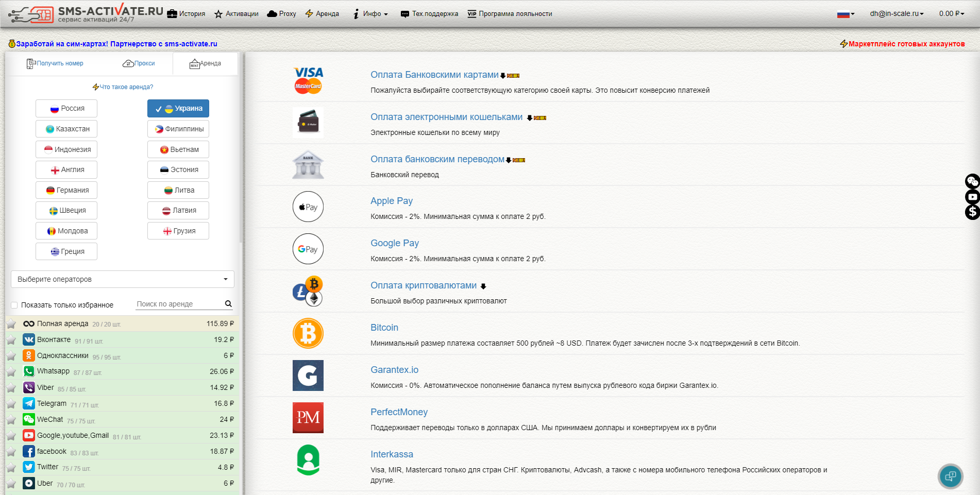
Task: Open the YouTube side floating icon
Action: pyautogui.click(x=972, y=197)
